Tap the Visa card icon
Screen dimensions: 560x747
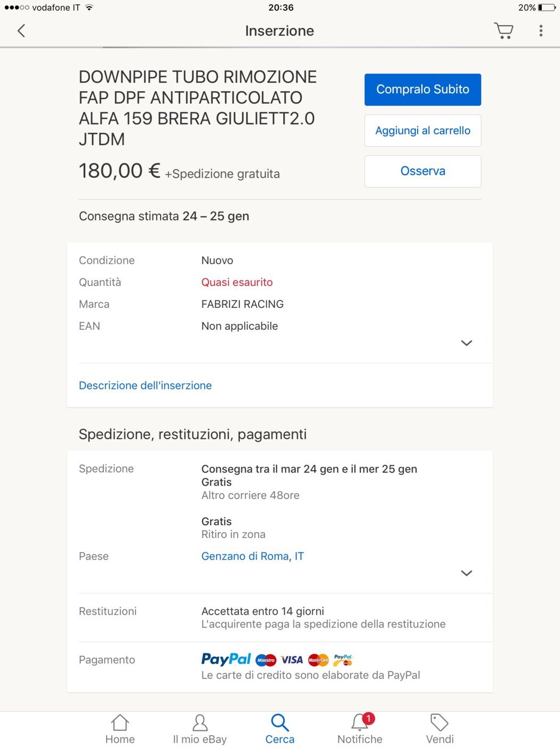[292, 660]
